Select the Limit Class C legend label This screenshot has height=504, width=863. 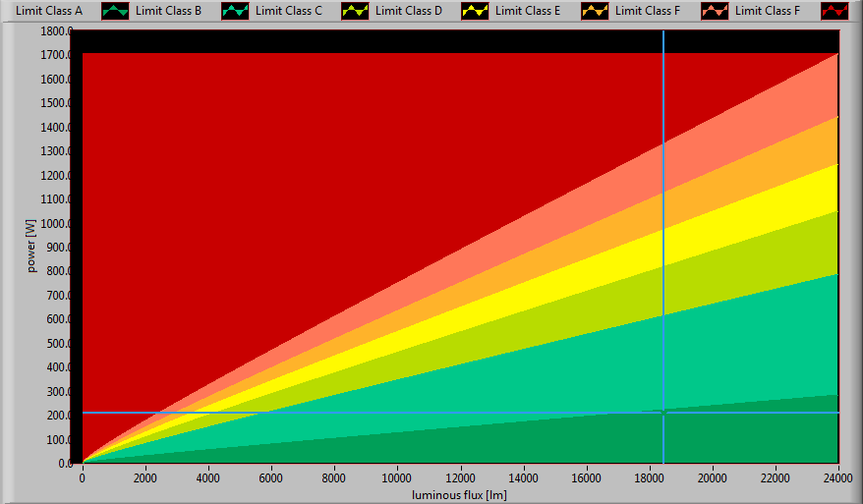[288, 11]
